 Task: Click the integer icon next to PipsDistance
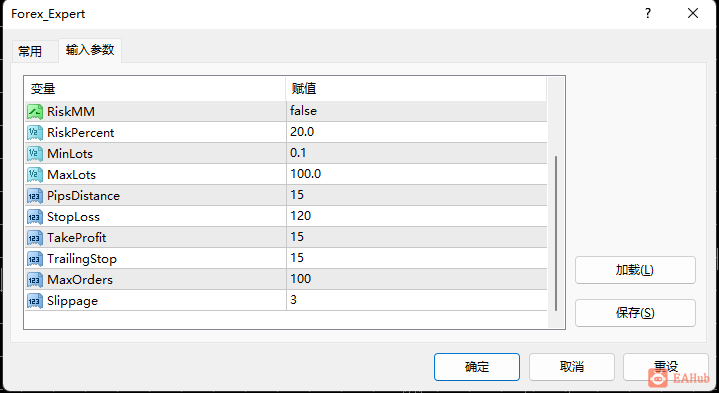pyautogui.click(x=35, y=196)
